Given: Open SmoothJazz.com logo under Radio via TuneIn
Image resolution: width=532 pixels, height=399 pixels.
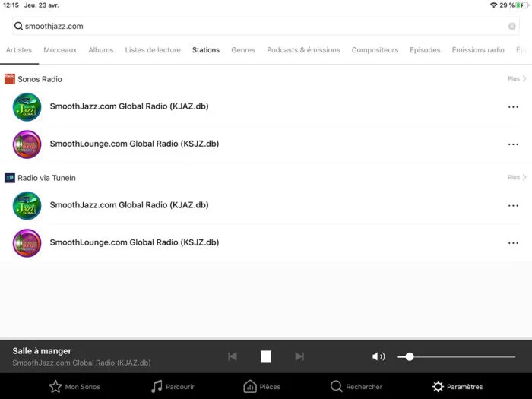Looking at the screenshot, I should [x=27, y=205].
